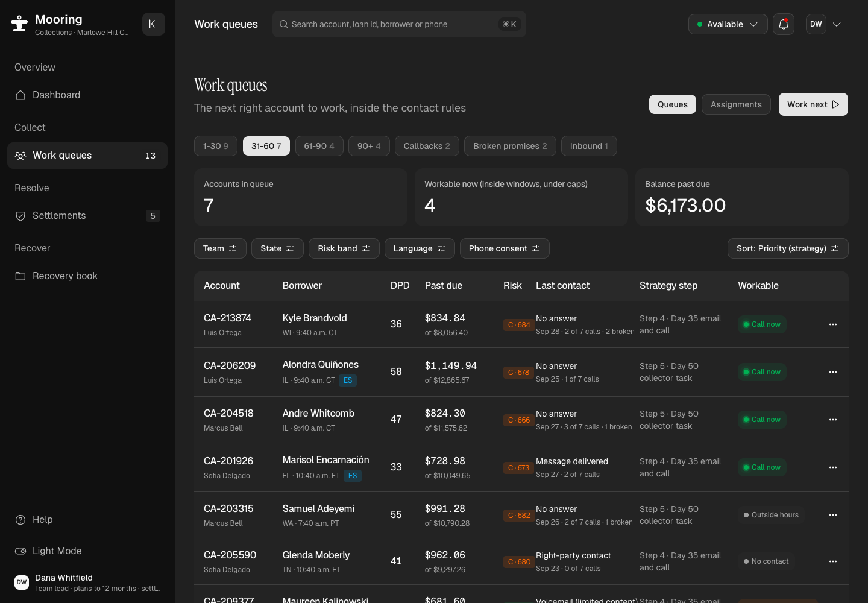Open more actions for CA-201926
This screenshot has width=868, height=603.
pos(833,467)
